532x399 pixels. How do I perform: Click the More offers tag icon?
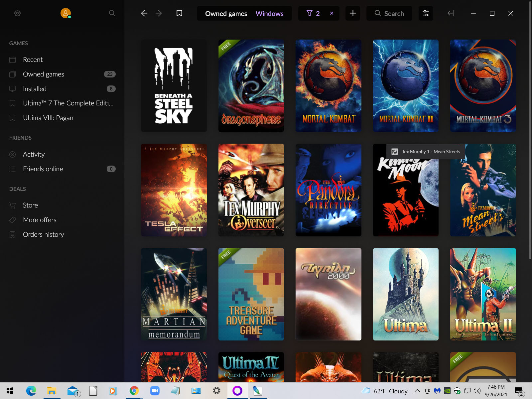click(x=13, y=220)
